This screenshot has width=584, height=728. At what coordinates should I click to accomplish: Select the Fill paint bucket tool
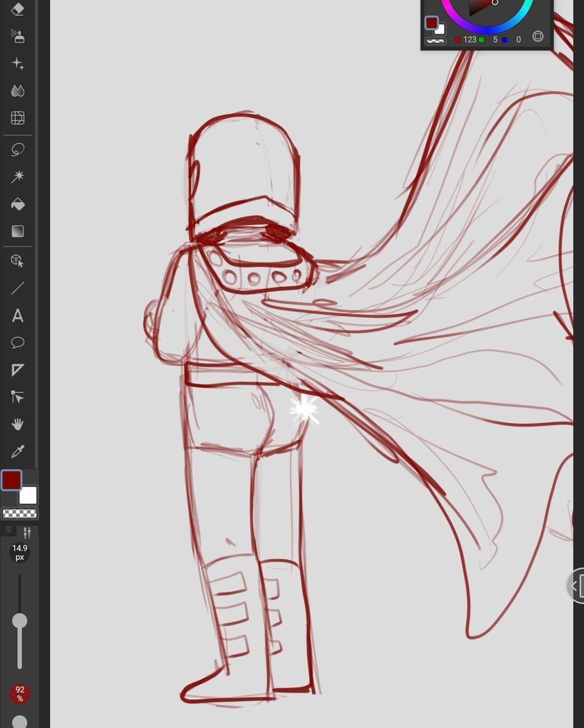click(18, 204)
